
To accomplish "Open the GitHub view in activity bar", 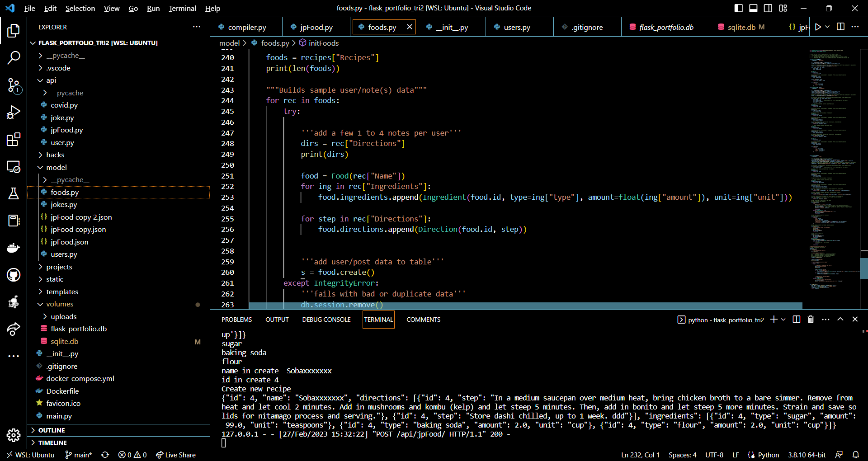I will [x=14, y=275].
